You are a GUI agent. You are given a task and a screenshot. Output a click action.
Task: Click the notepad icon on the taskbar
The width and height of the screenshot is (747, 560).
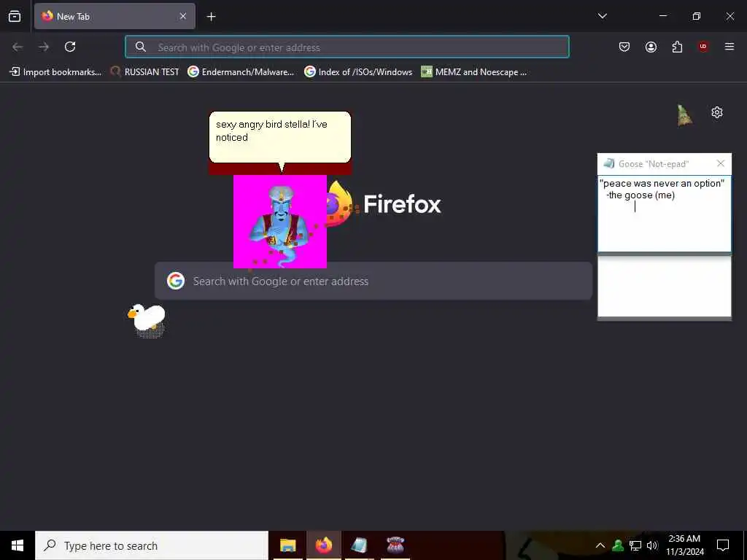[359, 545]
